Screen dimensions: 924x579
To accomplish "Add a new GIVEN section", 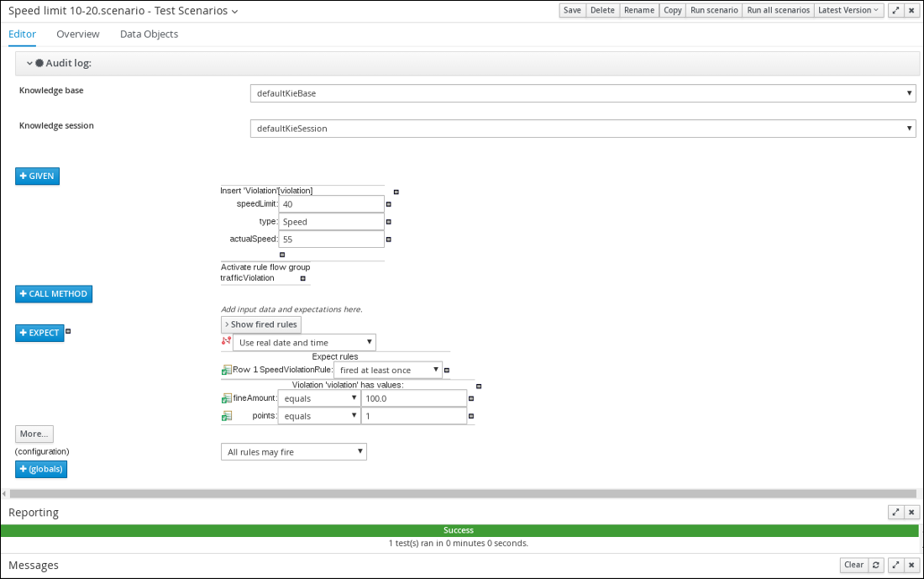I will click(37, 176).
